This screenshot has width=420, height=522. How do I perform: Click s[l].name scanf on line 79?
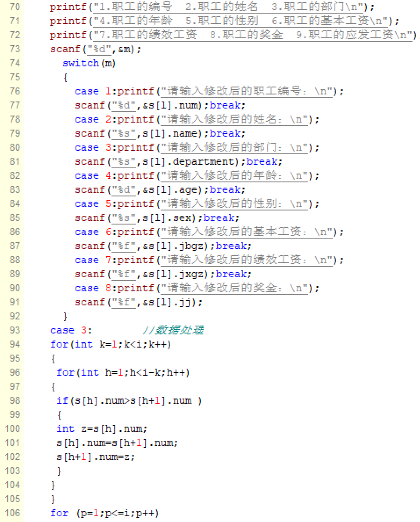pos(160,133)
